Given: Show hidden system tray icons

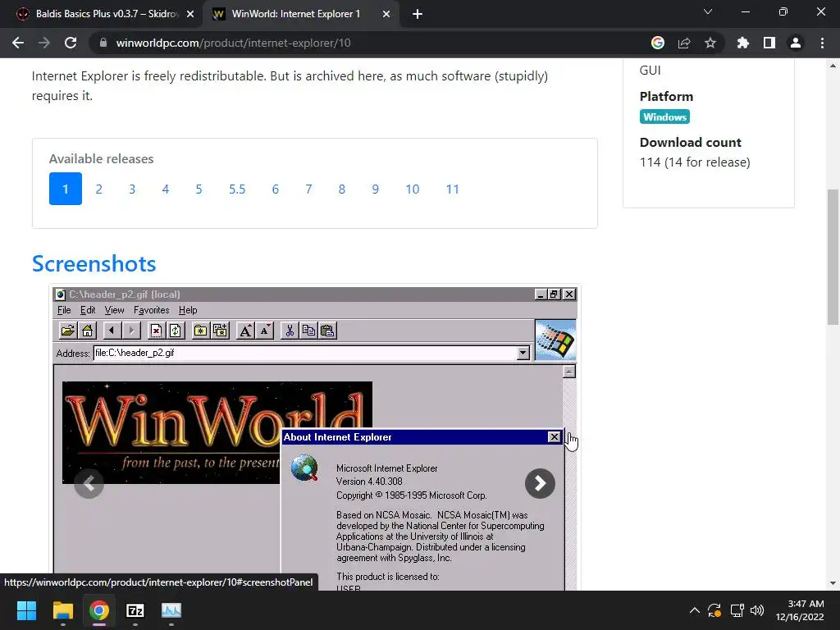Looking at the screenshot, I should (x=694, y=610).
